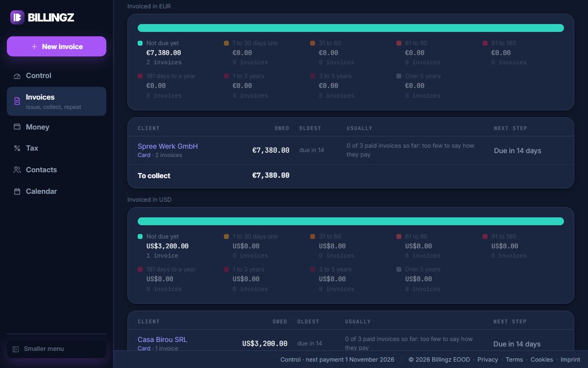This screenshot has height=368, width=588.
Task: Create a New invoice
Action: 56,47
